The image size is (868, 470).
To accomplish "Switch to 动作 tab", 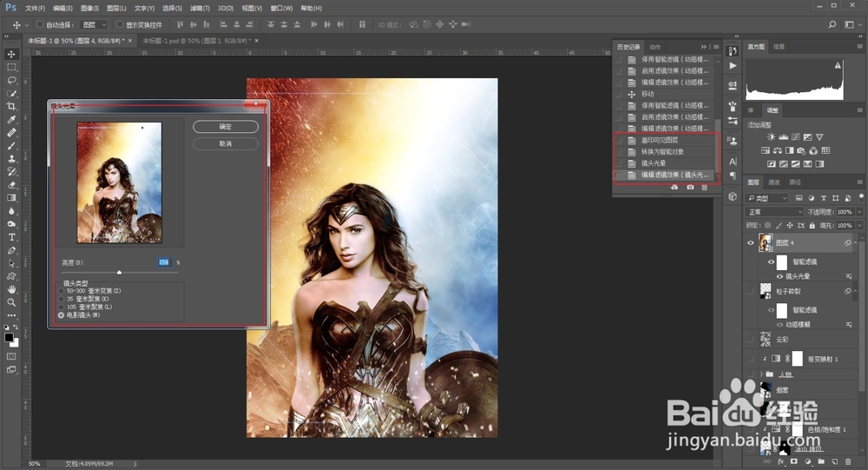I will point(654,47).
